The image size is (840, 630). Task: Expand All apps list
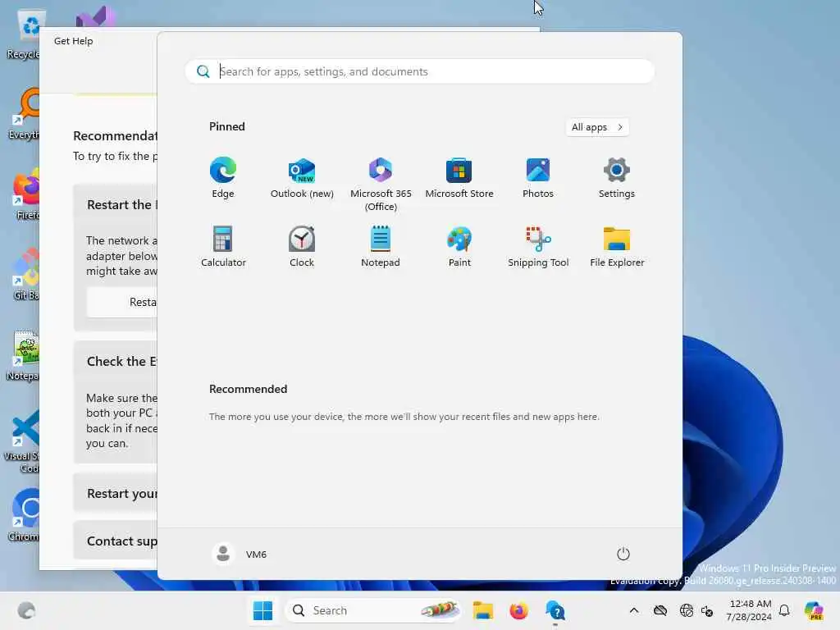[597, 127]
